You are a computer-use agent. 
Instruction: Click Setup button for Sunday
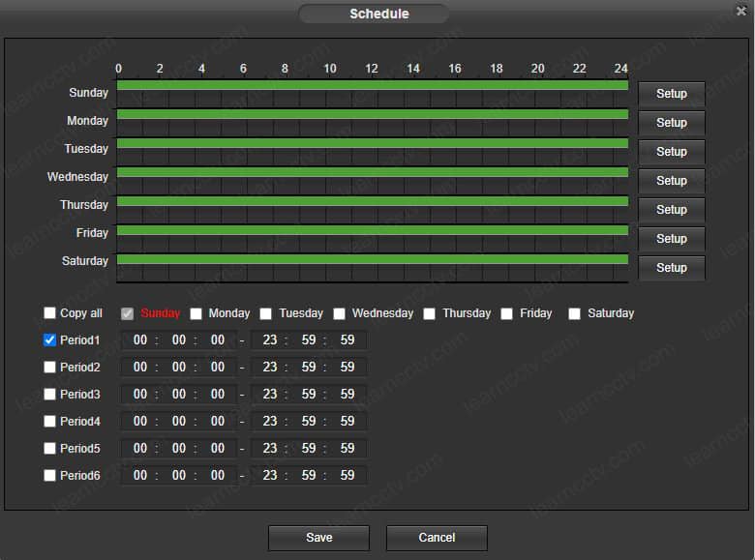(x=671, y=94)
